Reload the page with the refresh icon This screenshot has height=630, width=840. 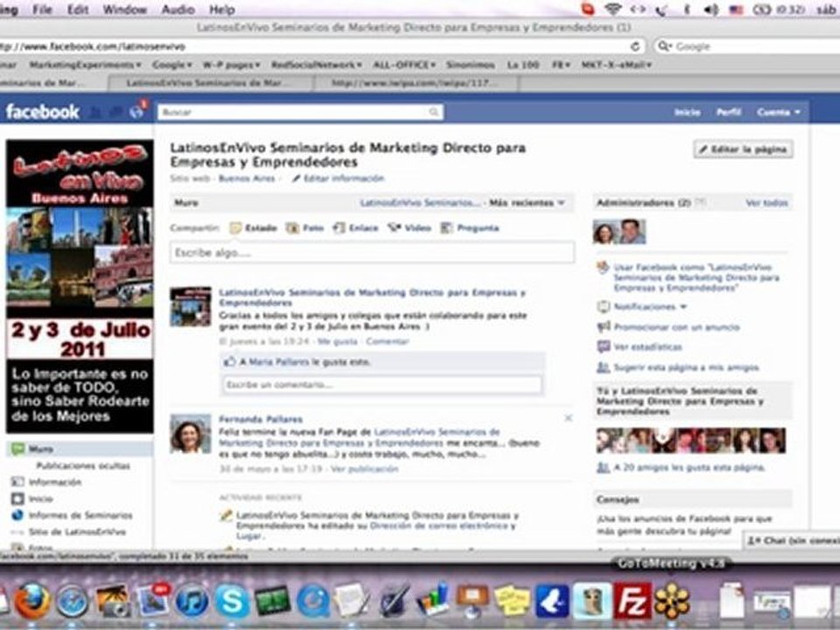635,46
